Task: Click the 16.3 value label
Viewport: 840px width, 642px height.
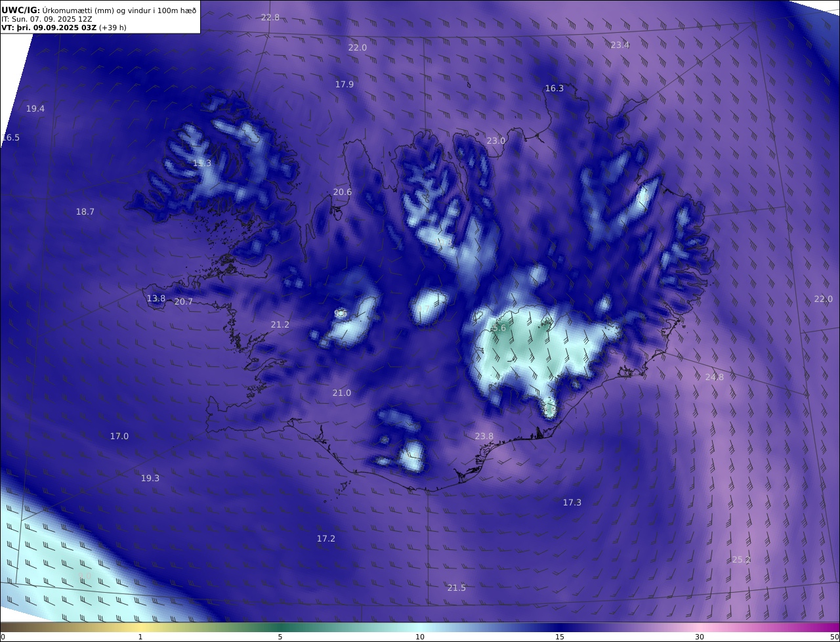Action: tap(555, 88)
